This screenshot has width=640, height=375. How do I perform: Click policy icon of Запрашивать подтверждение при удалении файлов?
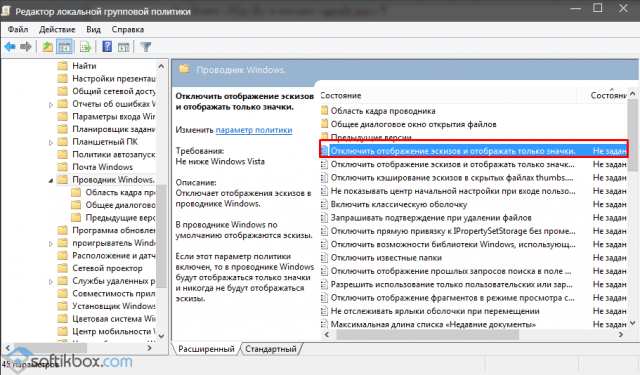324,217
